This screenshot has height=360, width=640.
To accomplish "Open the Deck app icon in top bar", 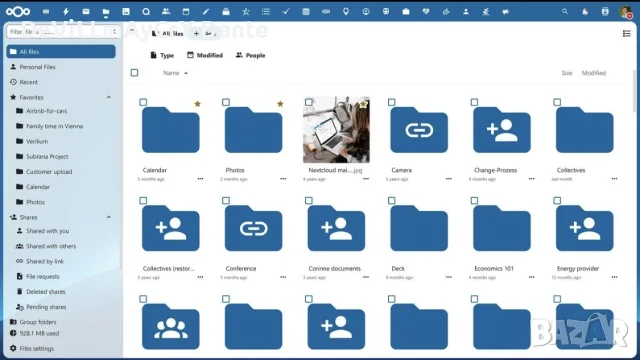I will tap(226, 12).
